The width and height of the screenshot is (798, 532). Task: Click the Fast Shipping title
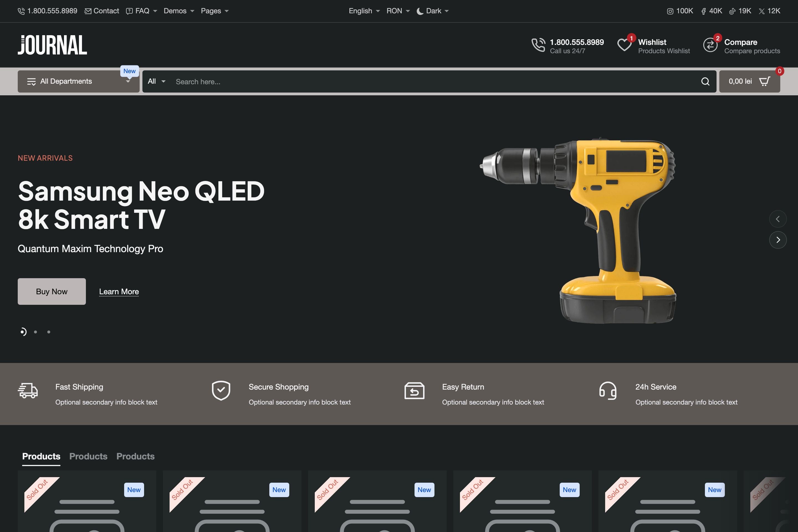click(79, 387)
